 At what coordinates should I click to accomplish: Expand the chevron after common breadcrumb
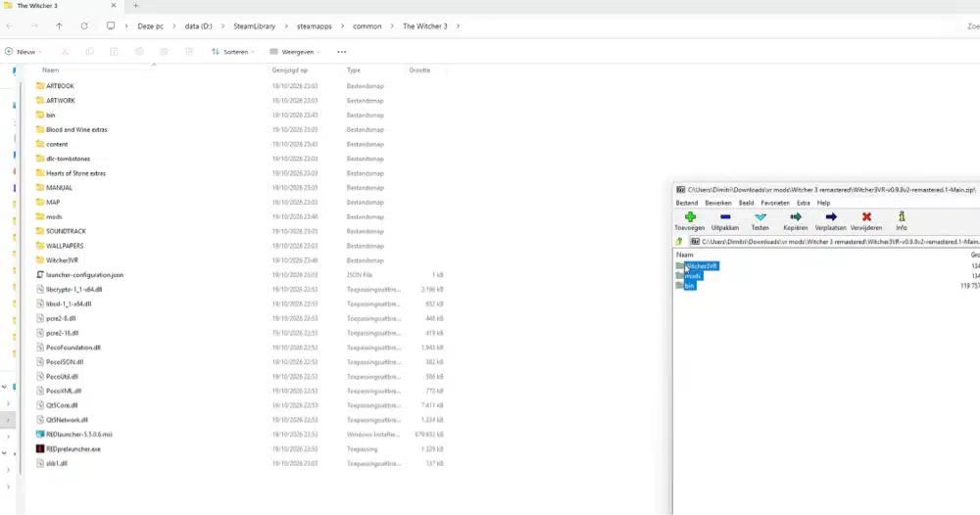[x=393, y=26]
